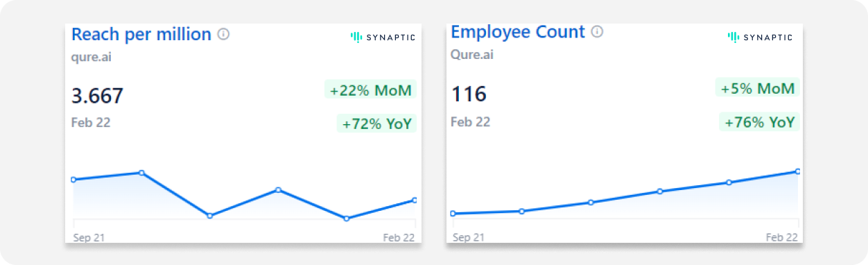
Task: Click Sep 21 axis label in reach chart
Action: [x=89, y=237]
